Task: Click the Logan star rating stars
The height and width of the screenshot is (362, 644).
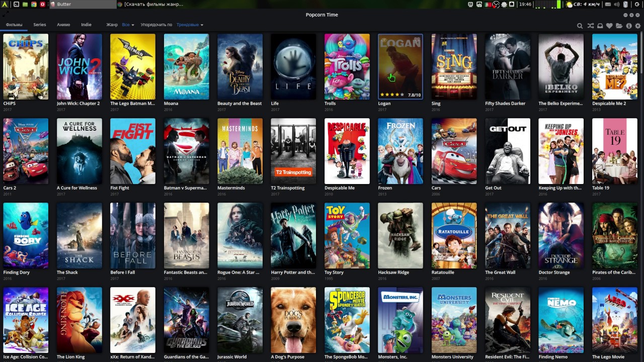Action: coord(391,95)
